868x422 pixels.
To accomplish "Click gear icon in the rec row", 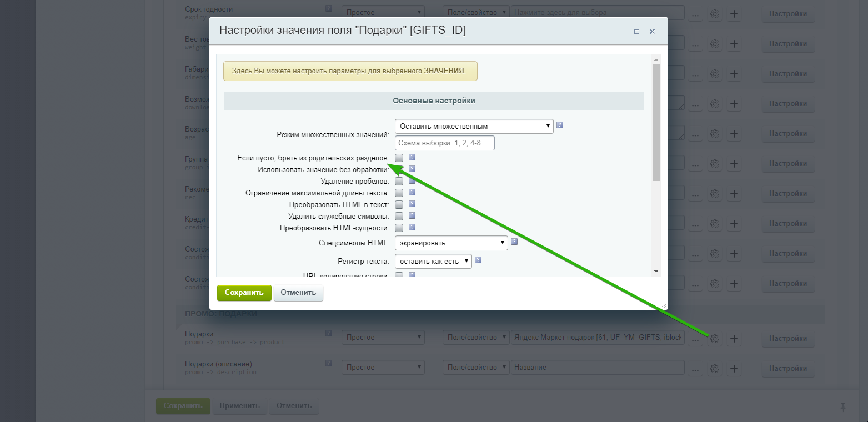I will tap(715, 194).
